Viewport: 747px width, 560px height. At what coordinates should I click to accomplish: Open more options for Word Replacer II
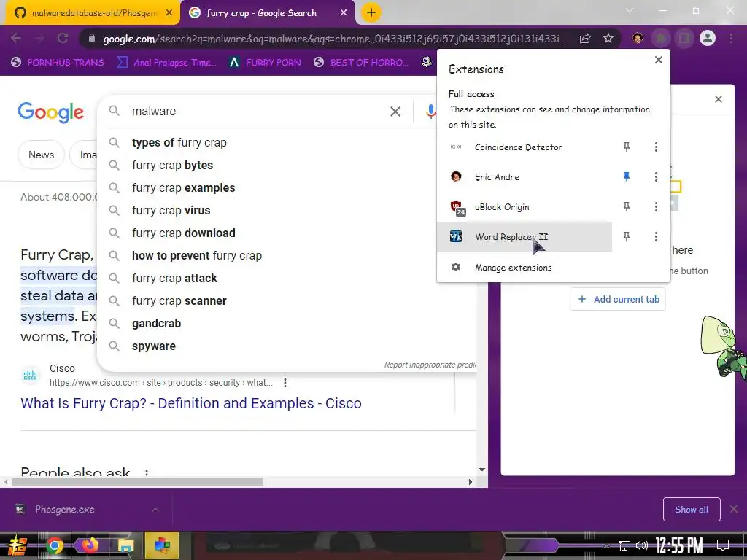[x=656, y=236]
